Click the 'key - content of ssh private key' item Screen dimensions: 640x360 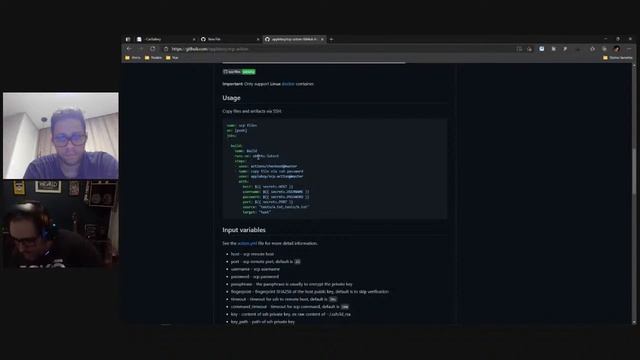291,314
